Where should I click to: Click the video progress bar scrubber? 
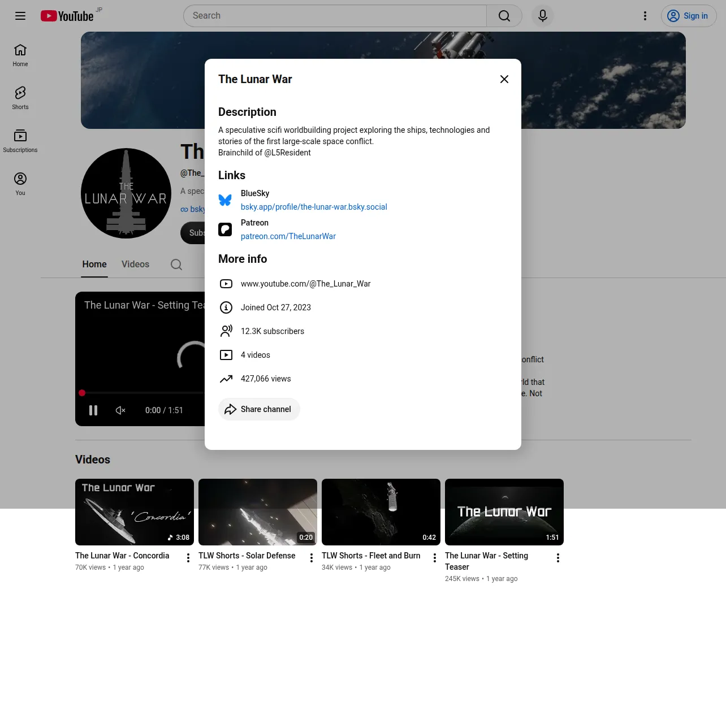click(x=82, y=393)
